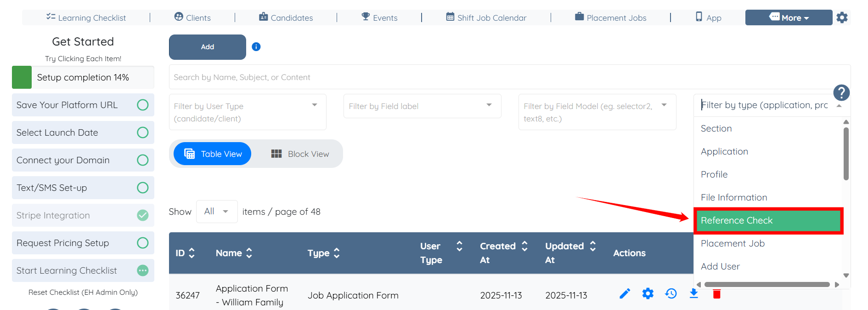Click the Search by Name, Subject, or Content field

510,77
